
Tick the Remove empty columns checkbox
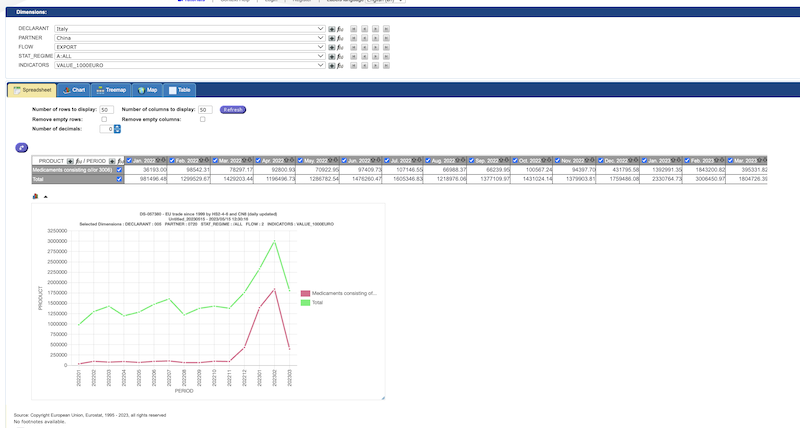coord(203,119)
